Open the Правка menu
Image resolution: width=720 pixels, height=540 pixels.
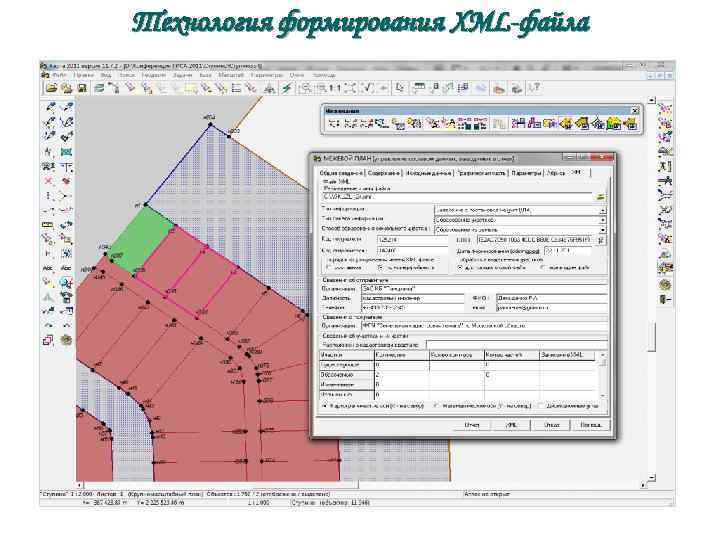(83, 75)
